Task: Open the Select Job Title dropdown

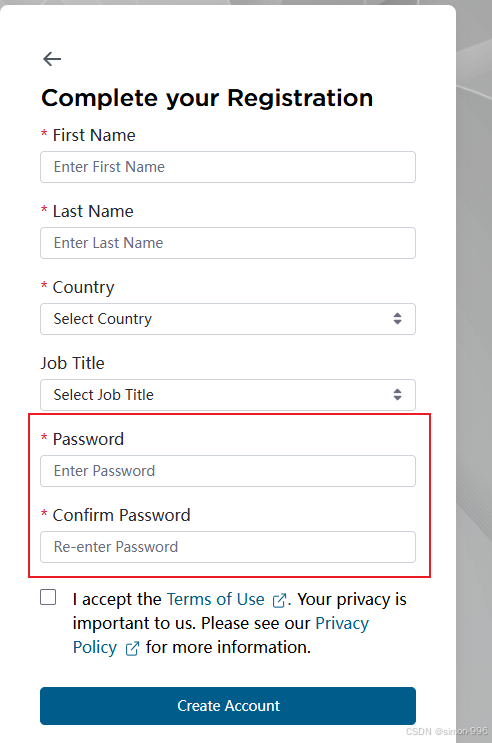Action: (x=228, y=395)
